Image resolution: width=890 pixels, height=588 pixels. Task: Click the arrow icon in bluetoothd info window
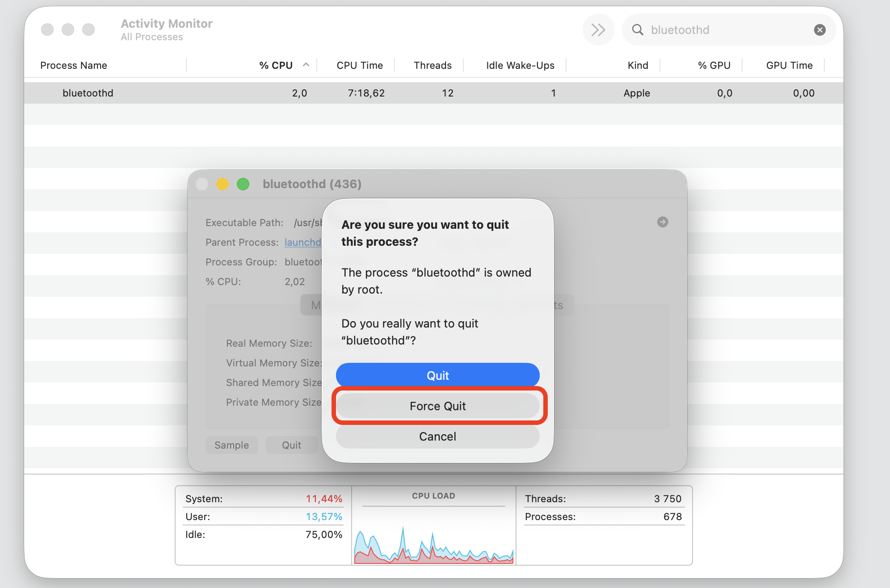[x=663, y=222]
